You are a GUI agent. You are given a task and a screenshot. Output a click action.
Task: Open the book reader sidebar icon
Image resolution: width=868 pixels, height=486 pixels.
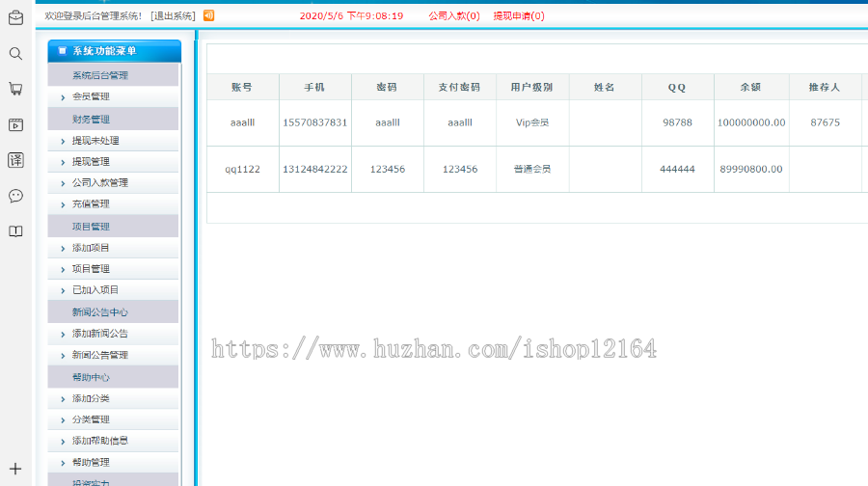pos(15,231)
